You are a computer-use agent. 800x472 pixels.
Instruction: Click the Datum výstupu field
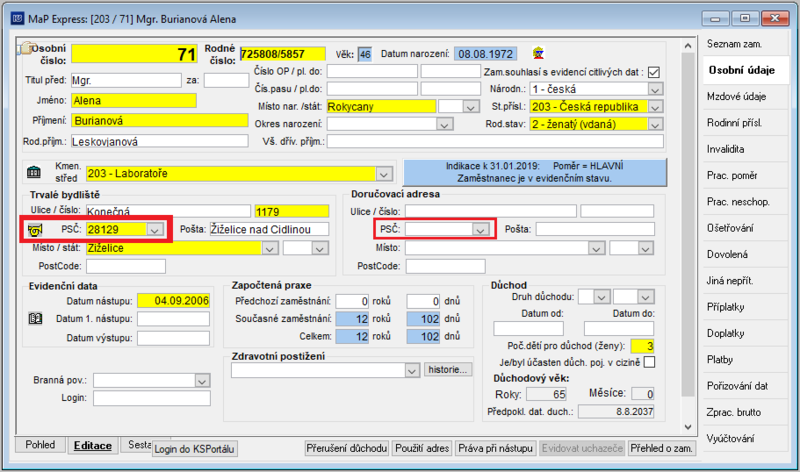[173, 338]
